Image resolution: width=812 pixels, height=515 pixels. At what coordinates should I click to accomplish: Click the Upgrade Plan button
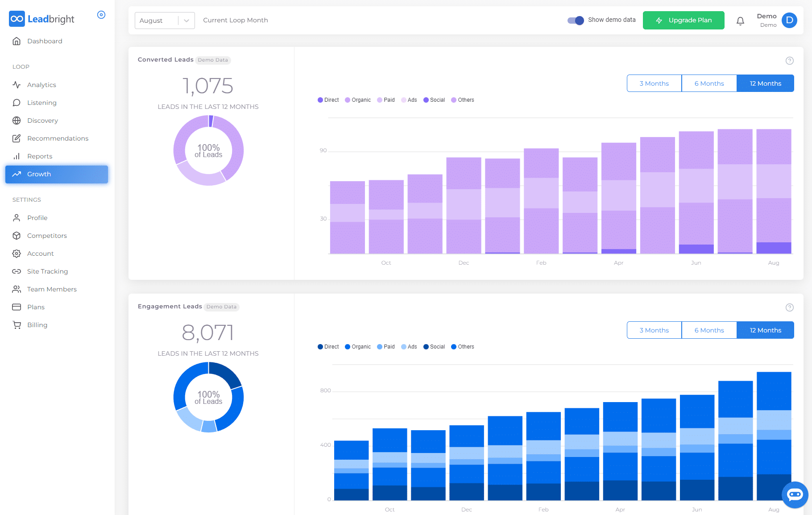coord(684,20)
